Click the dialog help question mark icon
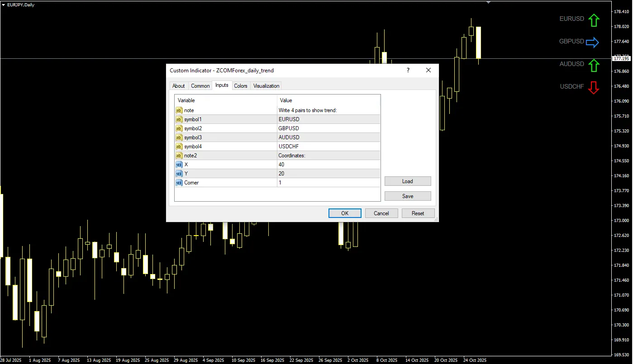The width and height of the screenshot is (633, 364). coord(408,70)
